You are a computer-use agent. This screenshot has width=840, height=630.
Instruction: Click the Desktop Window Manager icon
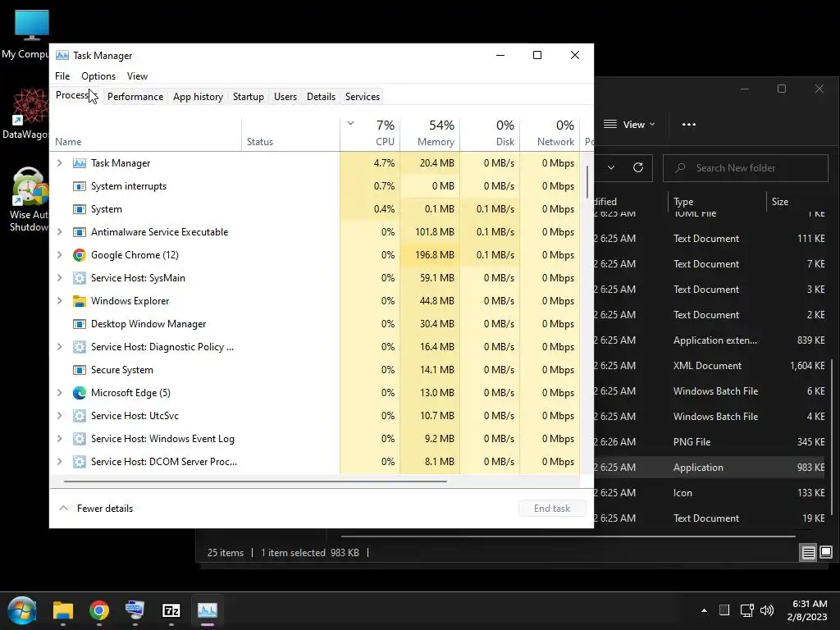pyautogui.click(x=80, y=324)
